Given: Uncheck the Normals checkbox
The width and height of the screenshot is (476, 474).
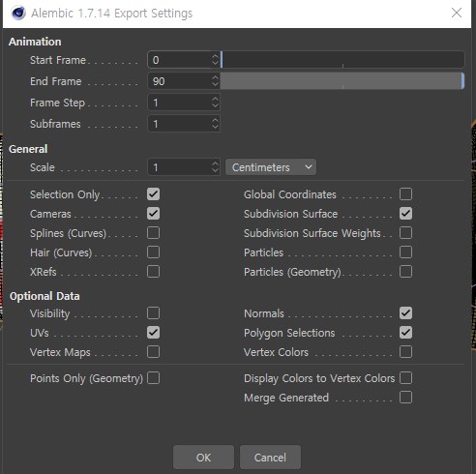Looking at the screenshot, I should click(x=405, y=313).
